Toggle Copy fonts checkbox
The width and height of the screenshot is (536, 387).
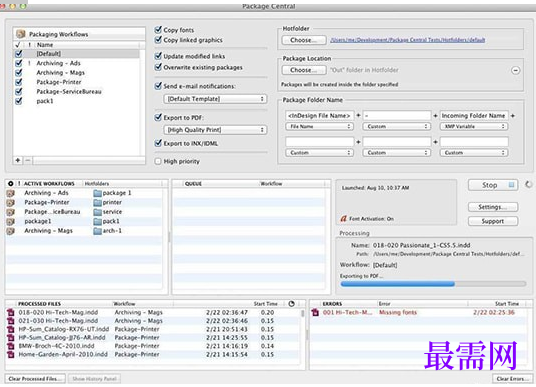pyautogui.click(x=158, y=29)
